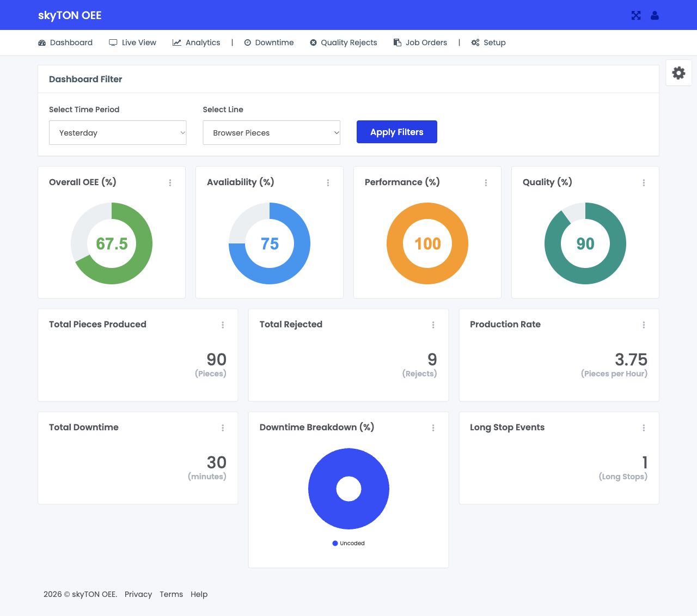Screen dimensions: 697x616
Task: Open Total Pieces Produced card menu
Action: (223, 325)
